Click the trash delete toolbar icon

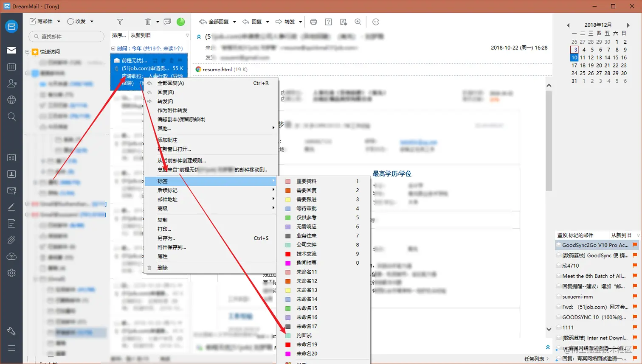click(x=148, y=22)
